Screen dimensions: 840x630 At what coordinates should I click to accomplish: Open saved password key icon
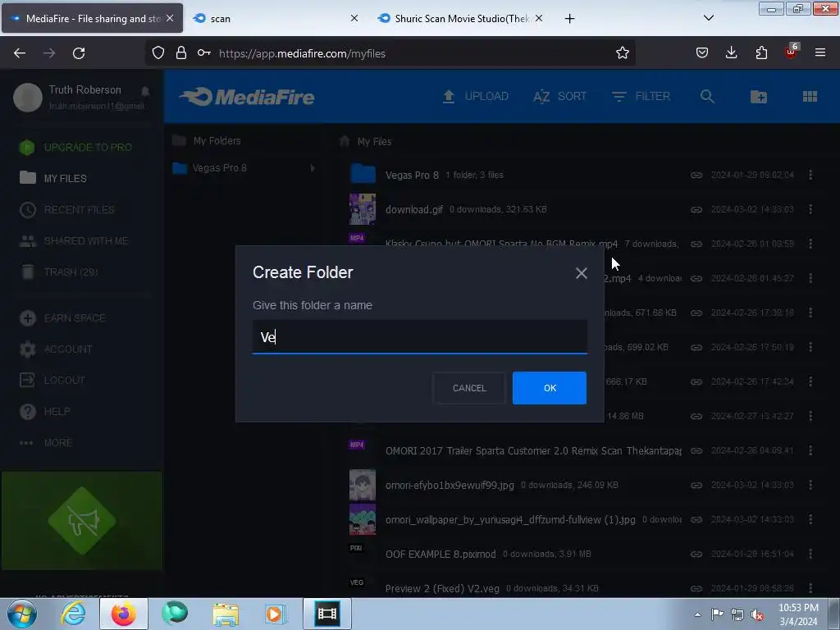pos(203,53)
